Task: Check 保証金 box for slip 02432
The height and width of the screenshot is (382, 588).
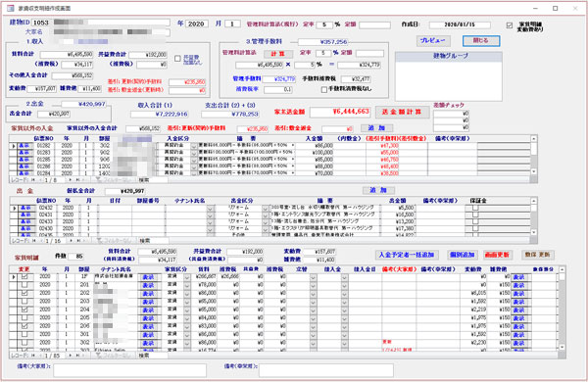Action: coord(475,208)
